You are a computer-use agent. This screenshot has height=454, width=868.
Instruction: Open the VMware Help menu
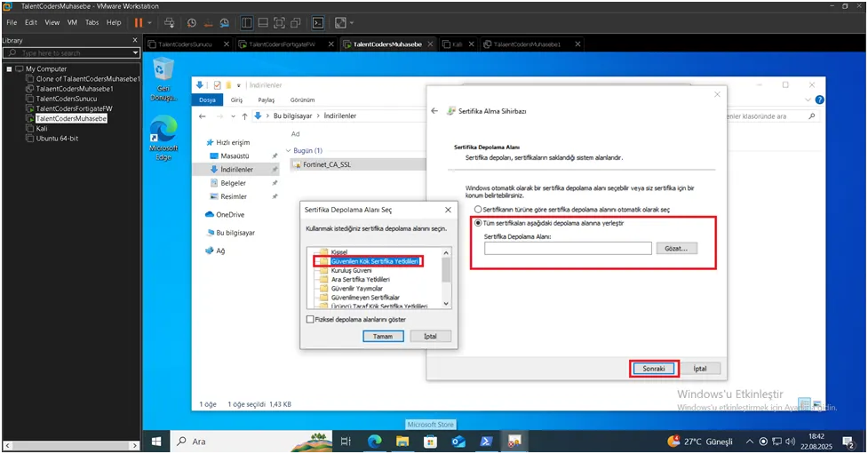pyautogui.click(x=114, y=23)
